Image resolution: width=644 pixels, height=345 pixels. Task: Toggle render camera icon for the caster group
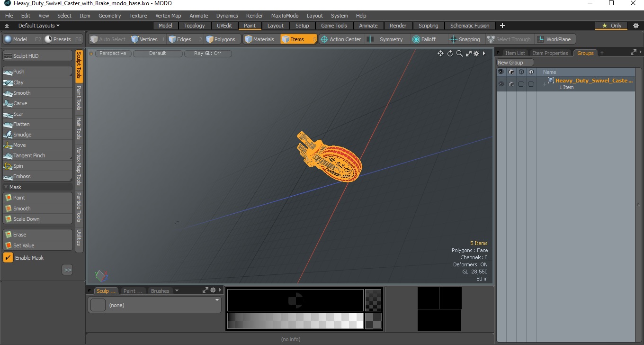point(511,84)
